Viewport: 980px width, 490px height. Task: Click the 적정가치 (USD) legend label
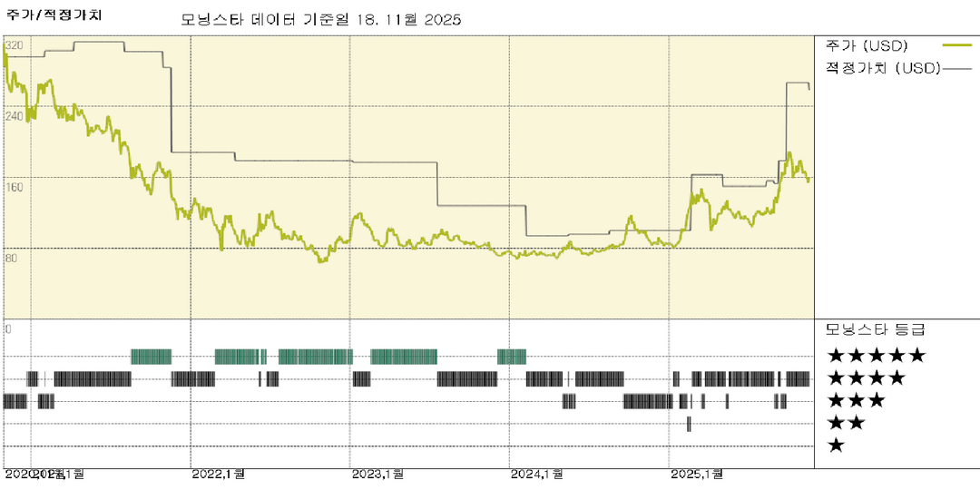point(881,67)
